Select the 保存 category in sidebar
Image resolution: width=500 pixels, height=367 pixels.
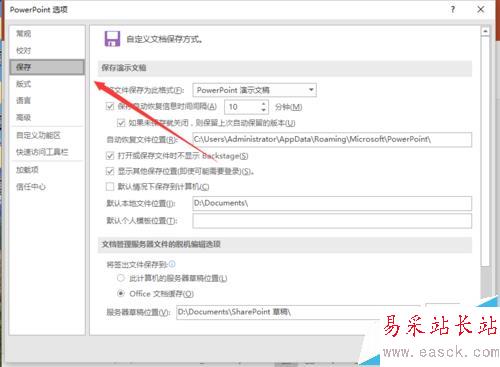[47, 67]
